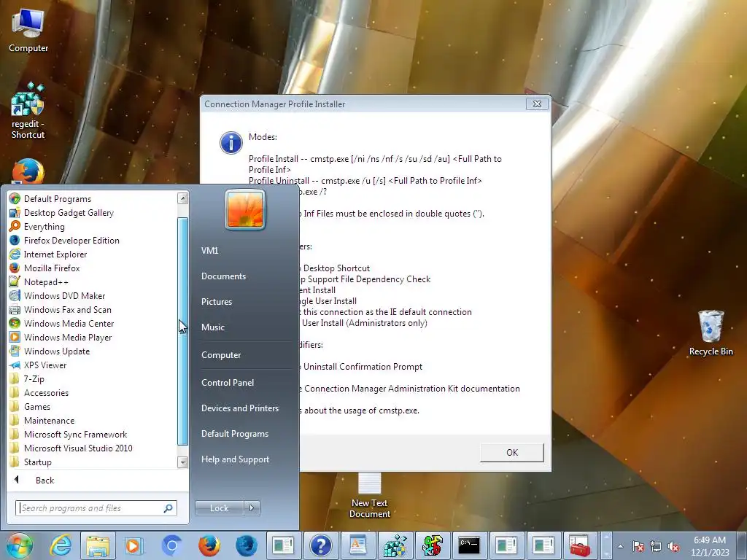The width and height of the screenshot is (747, 560).
Task: Expand the Startup folder
Action: pyautogui.click(x=38, y=462)
